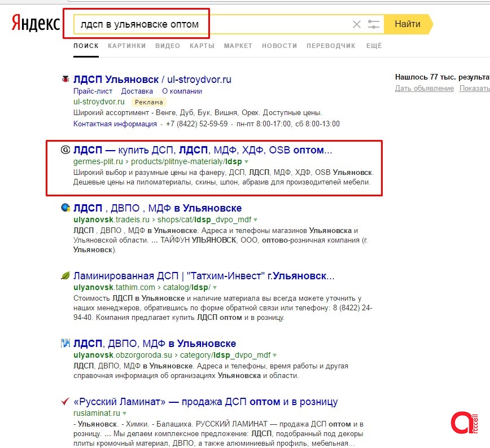Click the Дать объявление link
Image resolution: width=490 pixels, height=448 pixels.
[425, 89]
